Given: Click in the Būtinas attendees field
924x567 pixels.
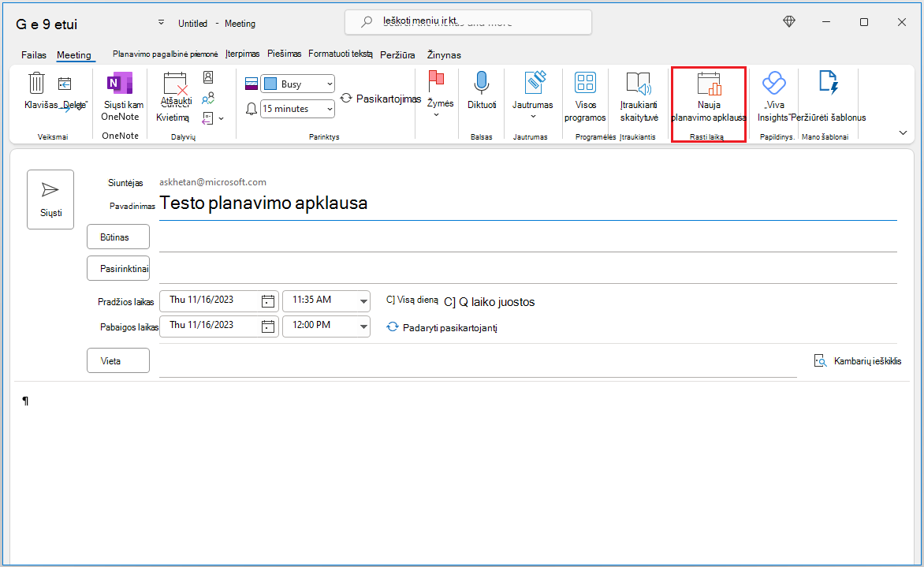Looking at the screenshot, I should point(528,237).
